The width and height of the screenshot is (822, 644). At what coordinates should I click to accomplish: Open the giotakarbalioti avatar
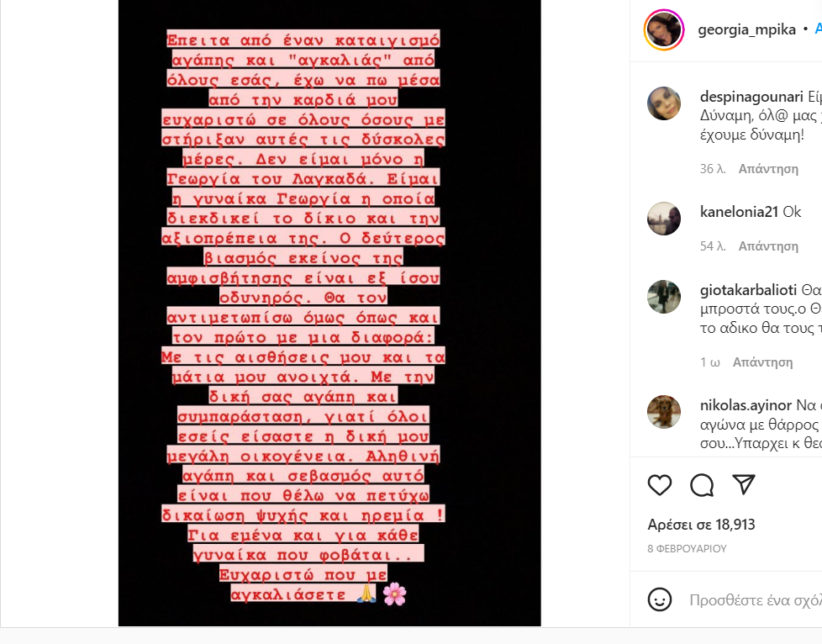pyautogui.click(x=664, y=297)
